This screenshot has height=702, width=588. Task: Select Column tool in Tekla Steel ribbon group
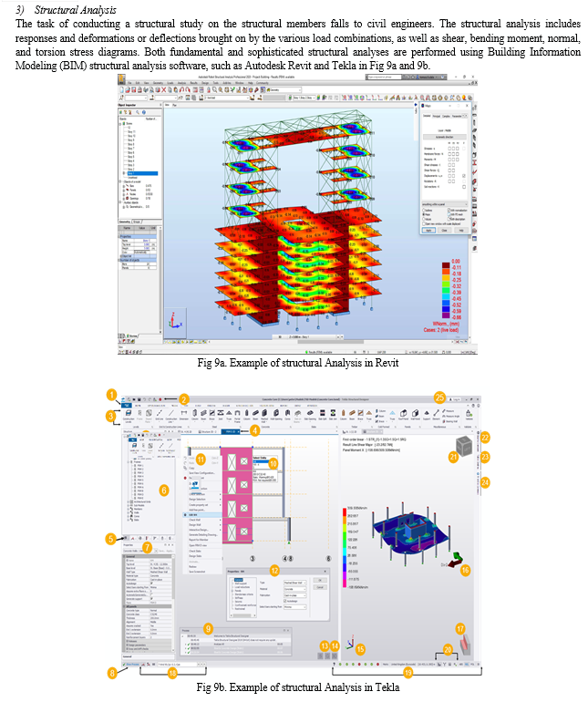click(195, 416)
